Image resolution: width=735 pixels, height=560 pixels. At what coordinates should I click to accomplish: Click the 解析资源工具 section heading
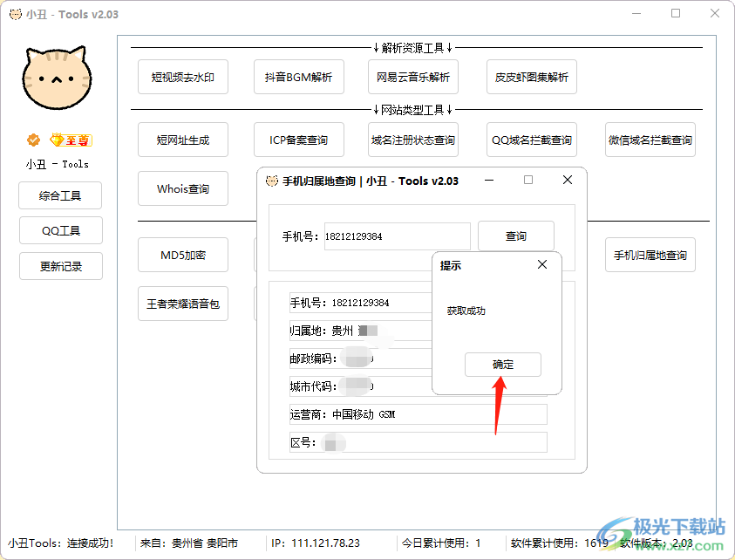tap(412, 48)
